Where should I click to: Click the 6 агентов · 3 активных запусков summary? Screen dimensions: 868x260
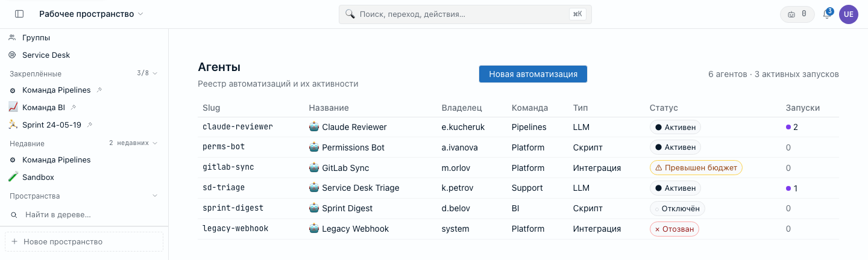773,74
